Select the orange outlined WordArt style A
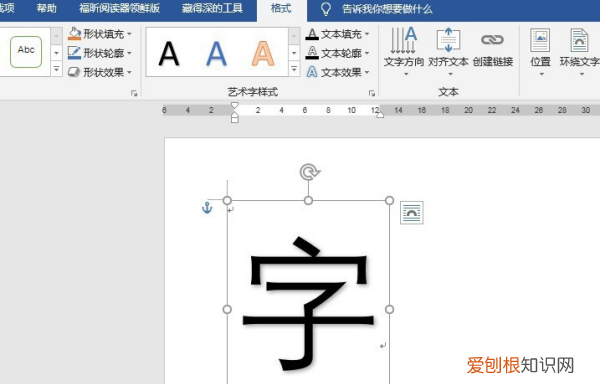 click(263, 54)
